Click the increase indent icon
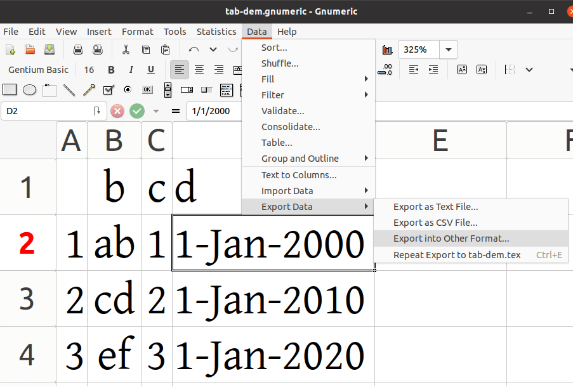573x392 pixels. 433,70
